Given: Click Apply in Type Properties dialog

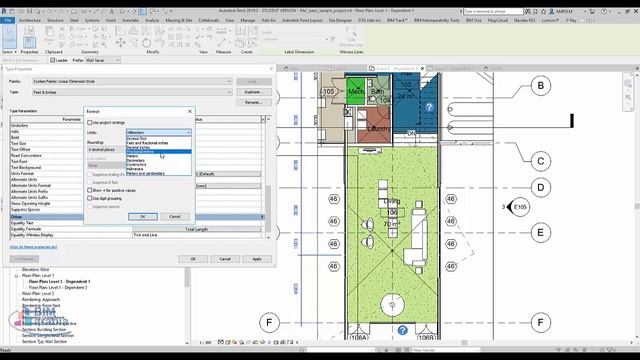Looking at the screenshot, I should point(257,259).
